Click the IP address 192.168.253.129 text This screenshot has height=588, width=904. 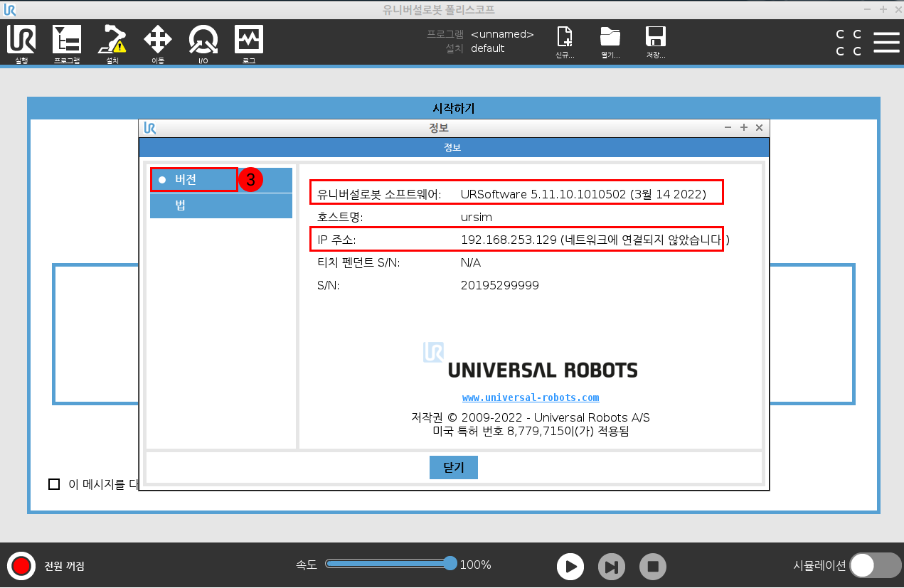click(x=509, y=240)
